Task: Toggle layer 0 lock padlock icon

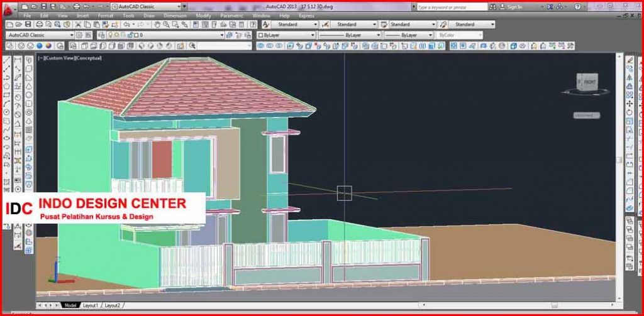Action: coord(130,35)
